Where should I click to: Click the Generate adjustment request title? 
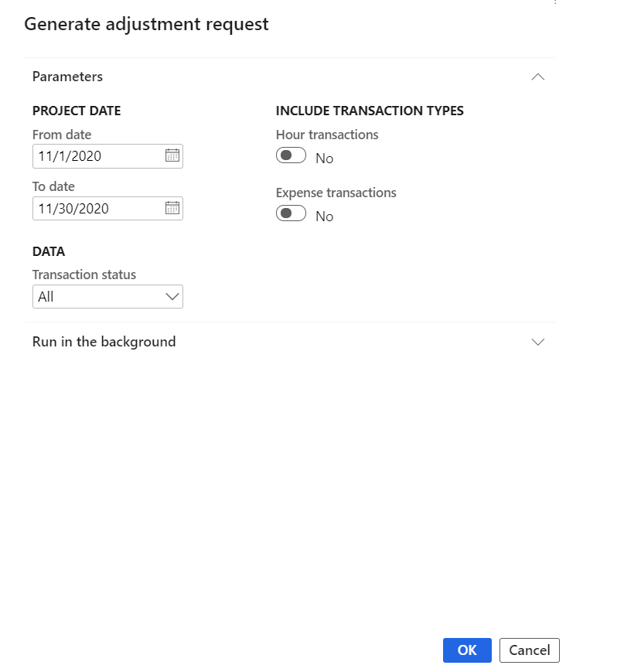tap(146, 24)
